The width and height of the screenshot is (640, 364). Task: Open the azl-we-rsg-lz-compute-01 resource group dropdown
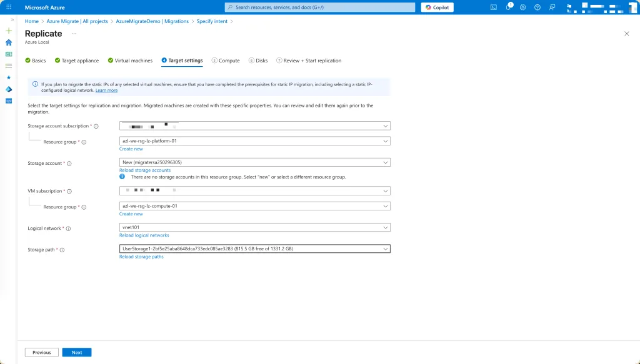254,206
